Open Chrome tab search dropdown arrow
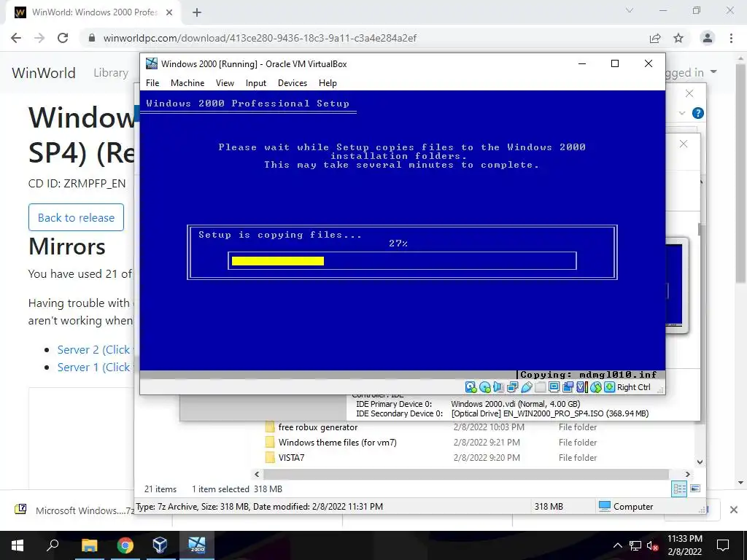 [x=630, y=10]
